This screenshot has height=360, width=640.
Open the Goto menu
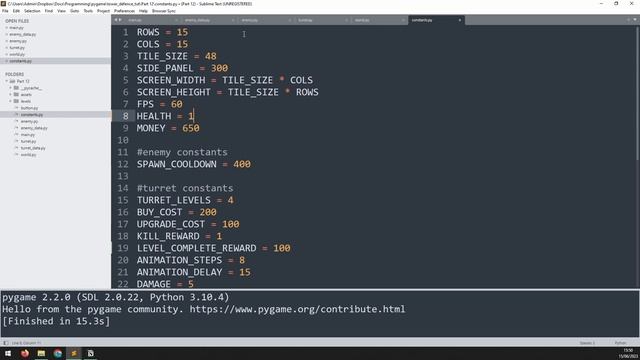[x=74, y=11]
